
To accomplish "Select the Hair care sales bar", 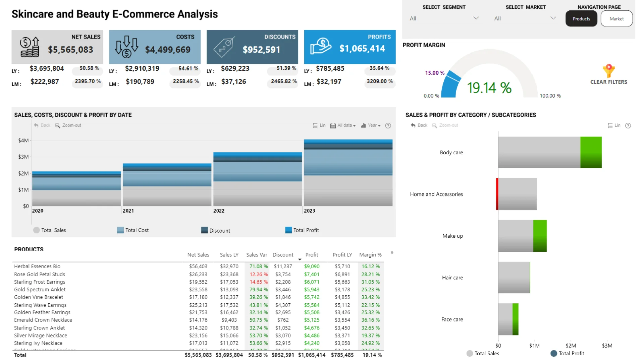I will (514, 278).
